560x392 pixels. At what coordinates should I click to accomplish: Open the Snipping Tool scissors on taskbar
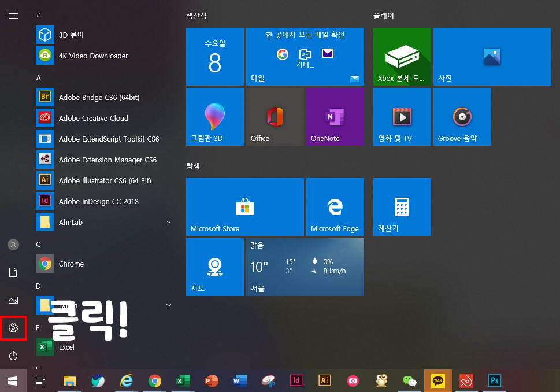[x=268, y=381]
